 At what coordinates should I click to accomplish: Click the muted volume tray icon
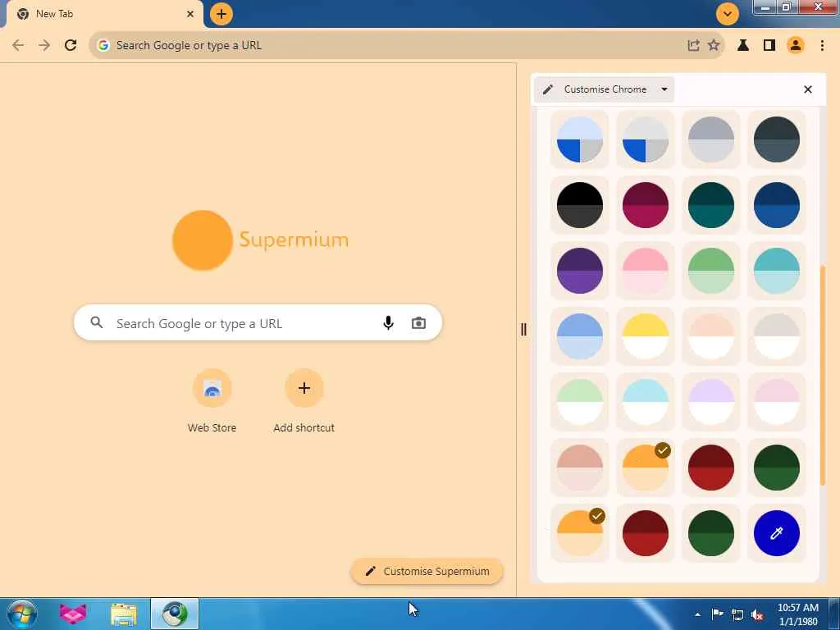tap(757, 615)
